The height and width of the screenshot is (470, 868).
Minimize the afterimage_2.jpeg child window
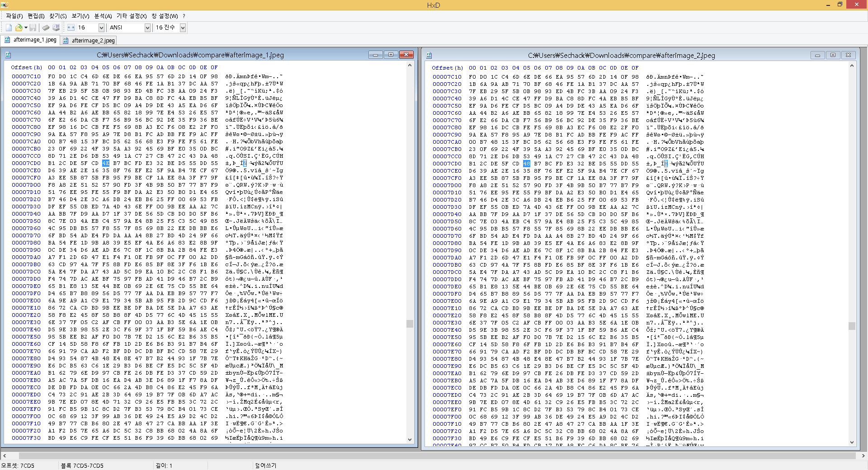(817, 55)
